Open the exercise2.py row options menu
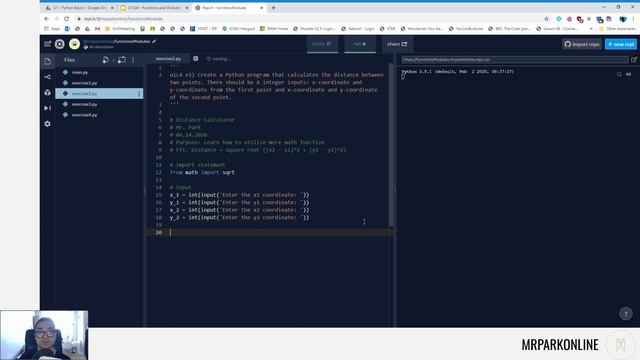Image resolution: width=640 pixels, height=360 pixels. tap(139, 93)
